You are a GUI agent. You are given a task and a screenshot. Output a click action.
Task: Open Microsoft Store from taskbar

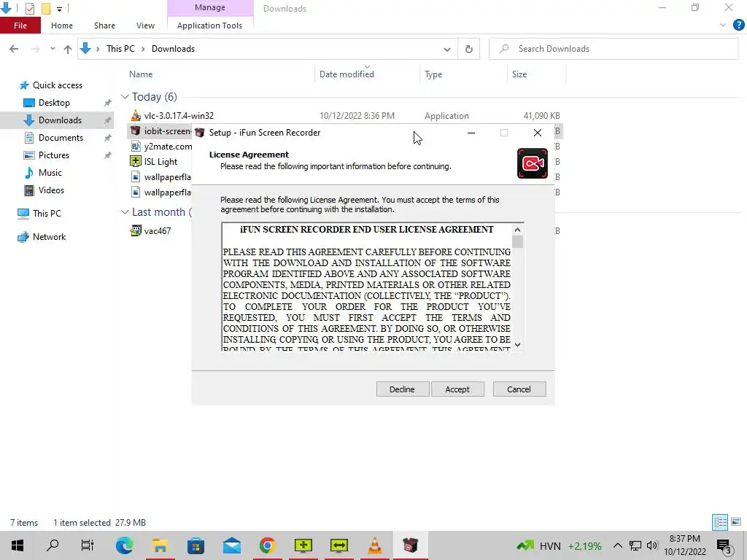point(196,545)
